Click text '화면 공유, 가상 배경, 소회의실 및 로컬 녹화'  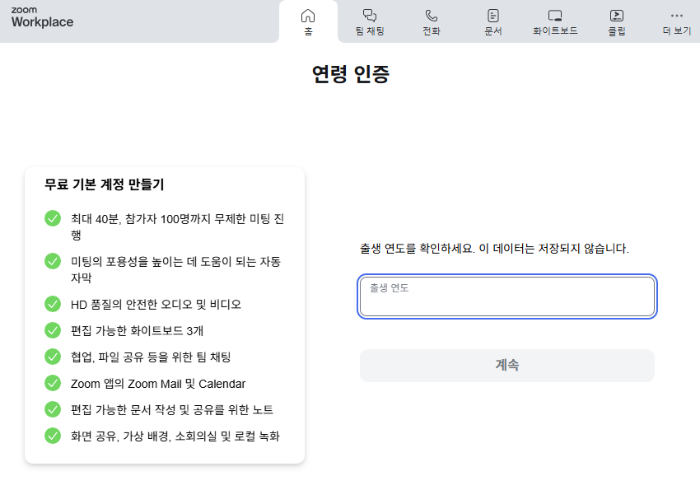[175, 436]
